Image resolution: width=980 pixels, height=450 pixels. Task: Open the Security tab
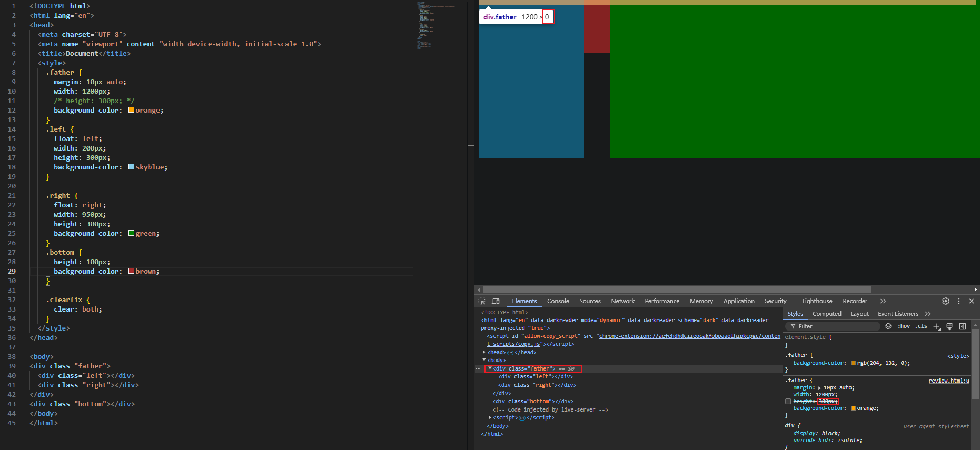point(775,301)
